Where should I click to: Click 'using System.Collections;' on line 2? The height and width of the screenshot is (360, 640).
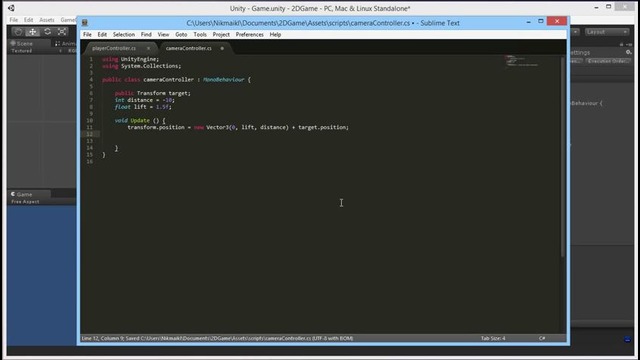[x=142, y=66]
